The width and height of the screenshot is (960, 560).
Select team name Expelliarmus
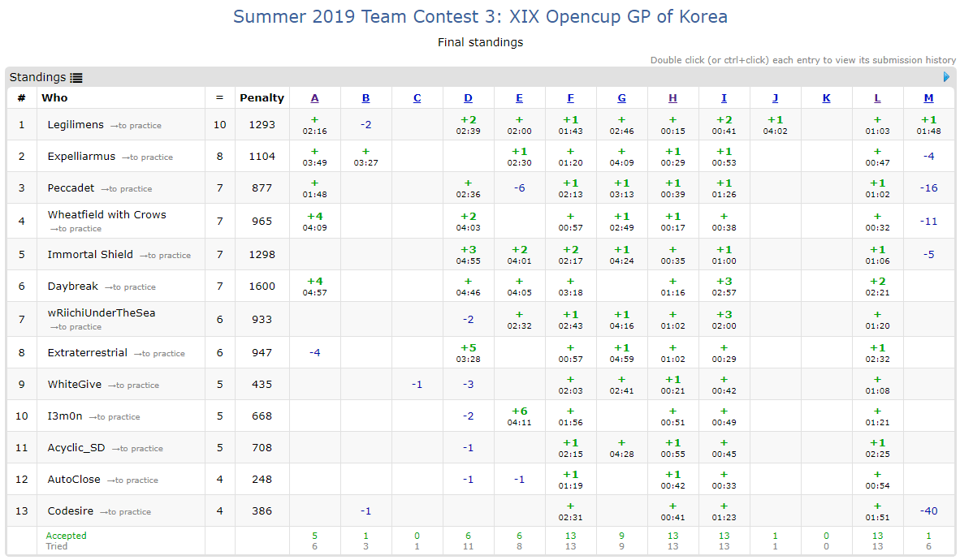(x=81, y=156)
